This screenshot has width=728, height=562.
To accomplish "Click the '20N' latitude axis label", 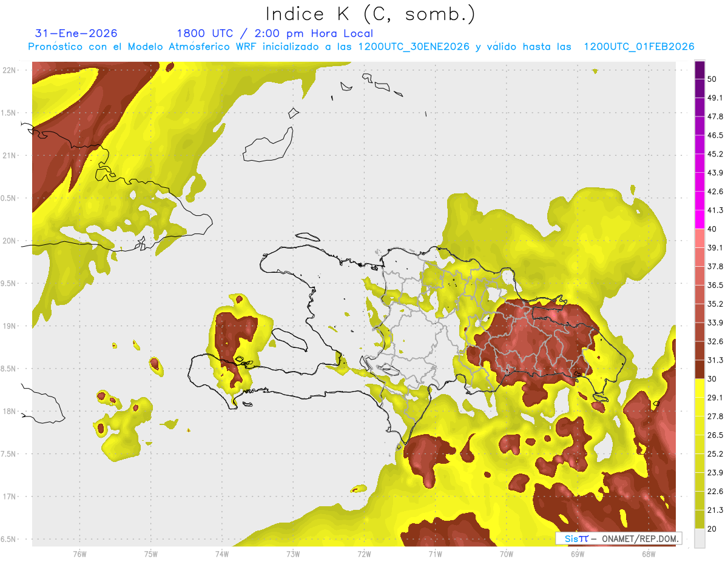I will pyautogui.click(x=9, y=241).
